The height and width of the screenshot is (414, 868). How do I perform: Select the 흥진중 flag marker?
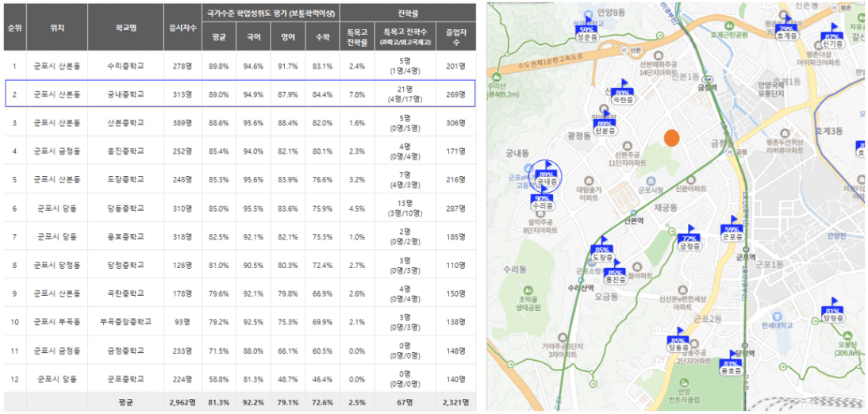pos(614,273)
